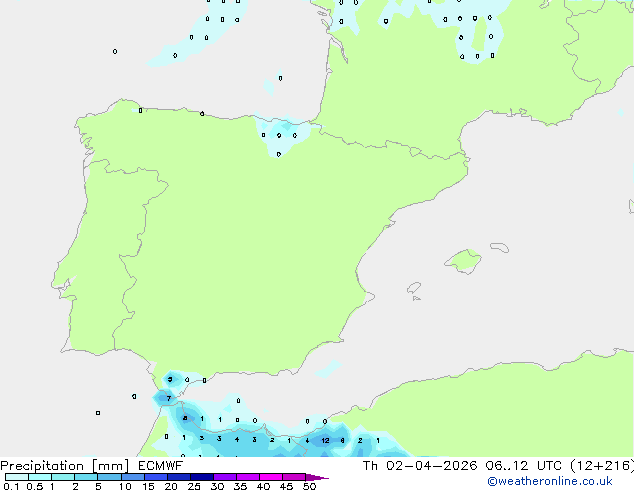Select the 5–10 mm legend color box
The image size is (634, 490).
[x=109, y=477]
